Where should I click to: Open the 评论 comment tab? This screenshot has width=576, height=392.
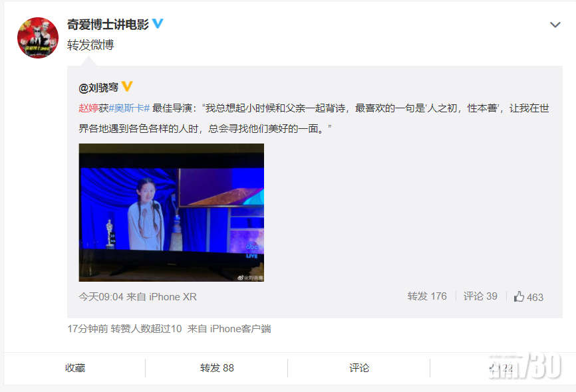359,368
